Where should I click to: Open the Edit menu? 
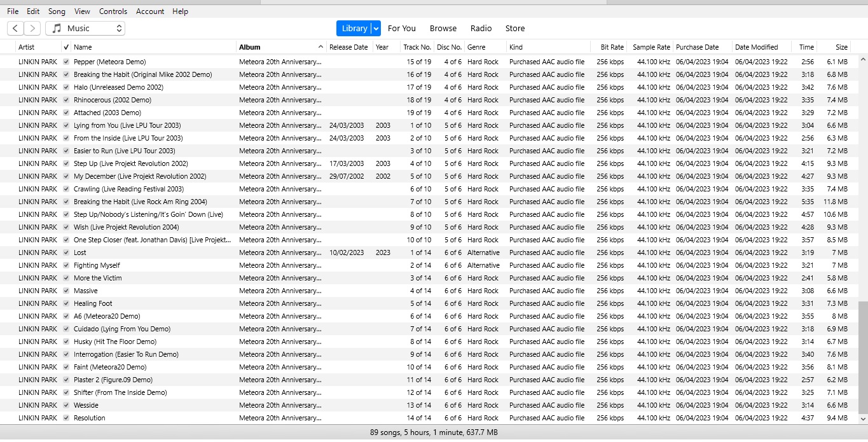point(33,11)
